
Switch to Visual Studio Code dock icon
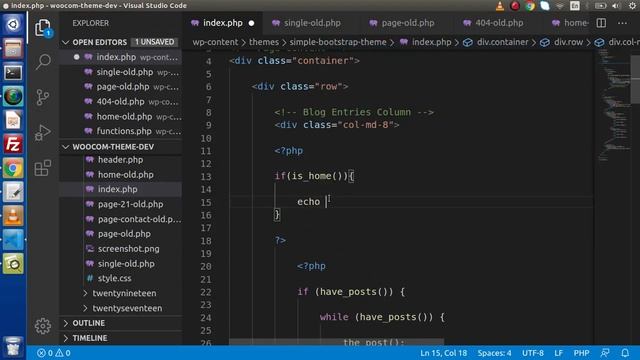13,240
